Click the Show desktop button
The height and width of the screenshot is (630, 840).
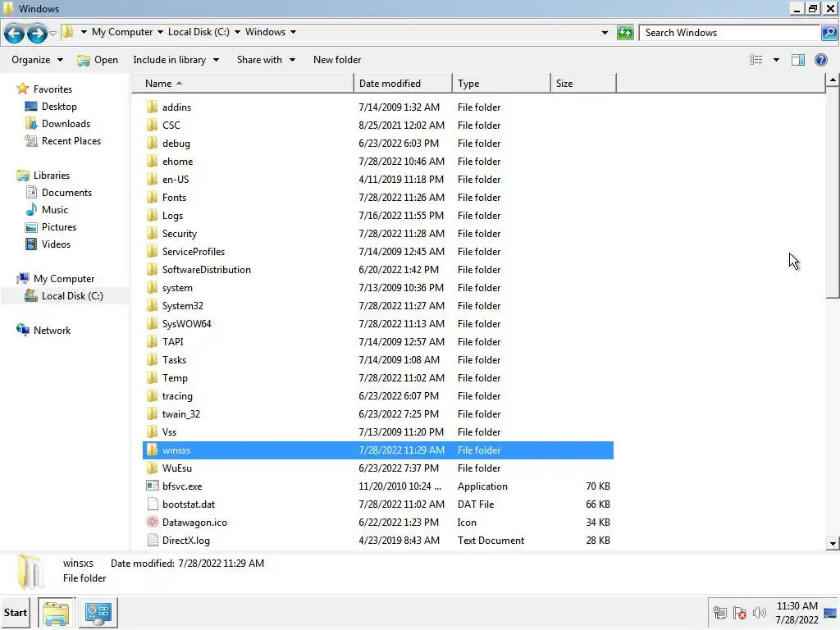pyautogui.click(x=830, y=613)
